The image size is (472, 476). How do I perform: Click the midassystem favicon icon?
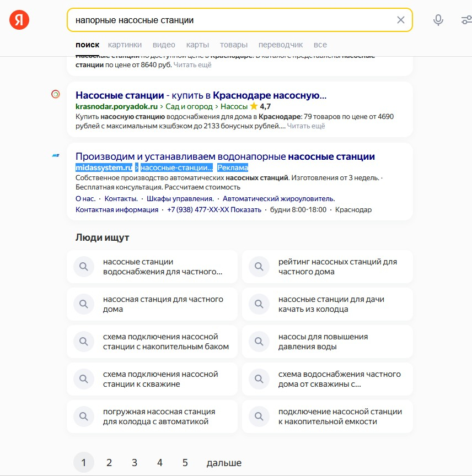click(x=56, y=155)
